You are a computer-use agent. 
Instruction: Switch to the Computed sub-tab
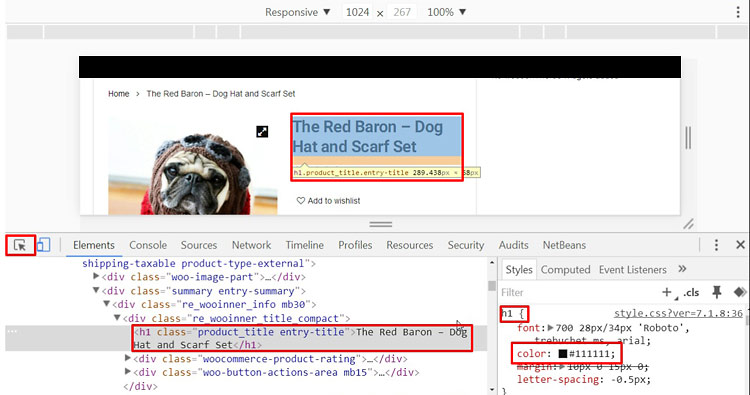tap(565, 270)
